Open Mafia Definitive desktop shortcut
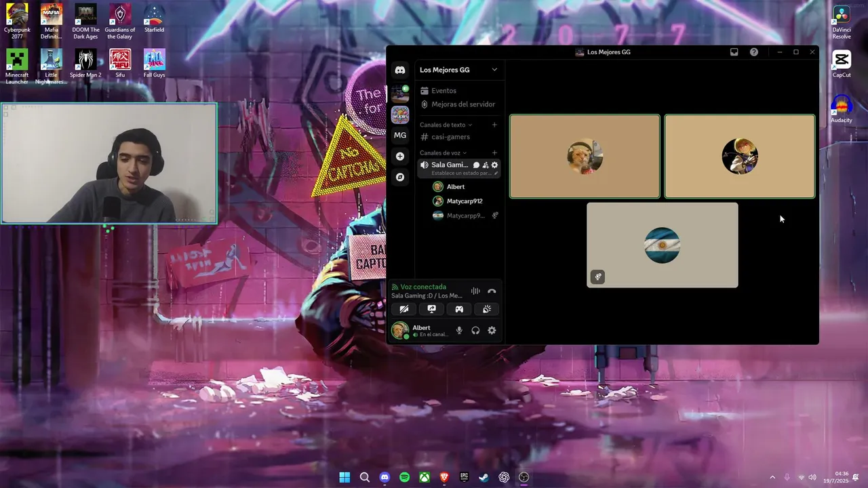This screenshot has width=868, height=488. (x=52, y=22)
